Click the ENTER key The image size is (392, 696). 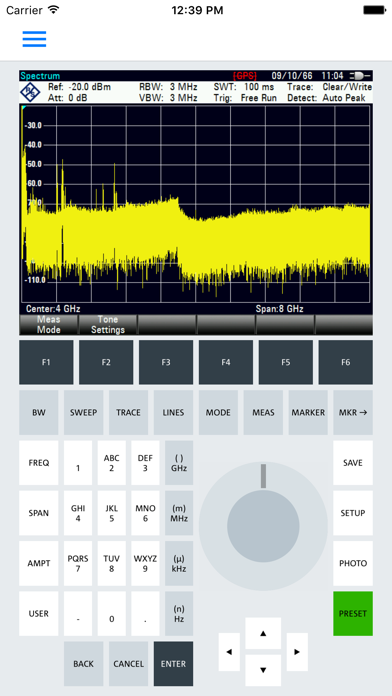click(173, 664)
